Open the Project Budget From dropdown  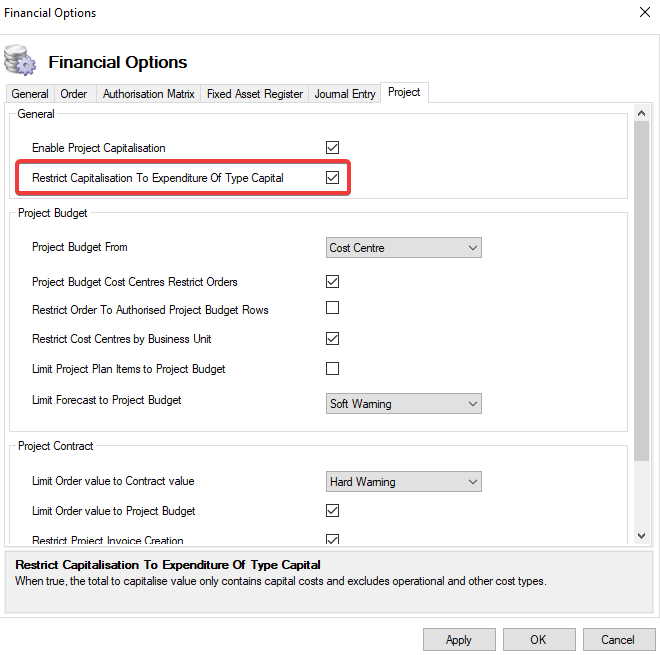tap(404, 248)
